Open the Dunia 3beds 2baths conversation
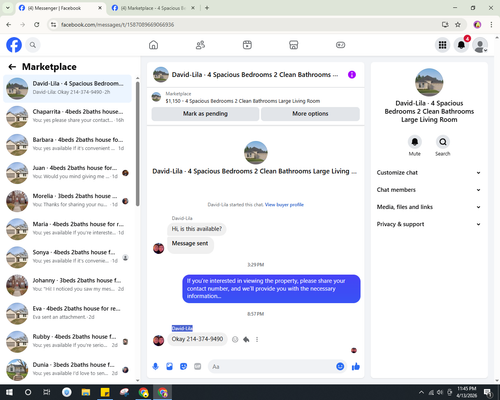Screen dimensions: 500x400 67,370
